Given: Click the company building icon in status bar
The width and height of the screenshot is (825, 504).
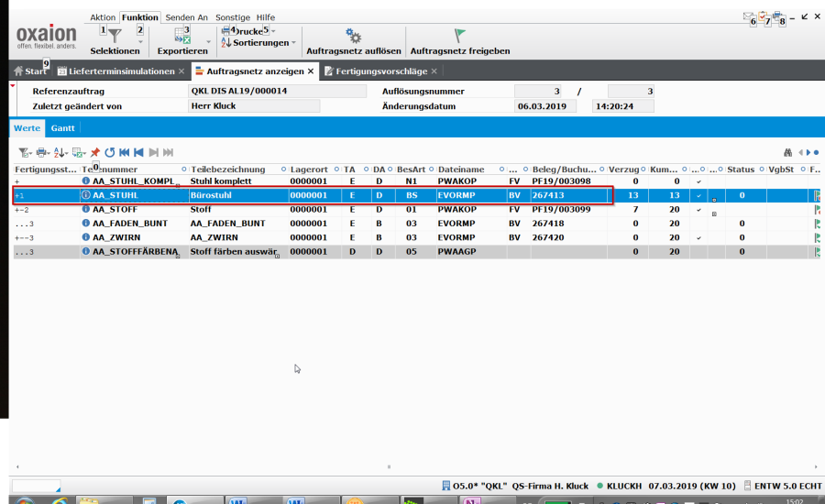Looking at the screenshot, I should coord(446,486).
